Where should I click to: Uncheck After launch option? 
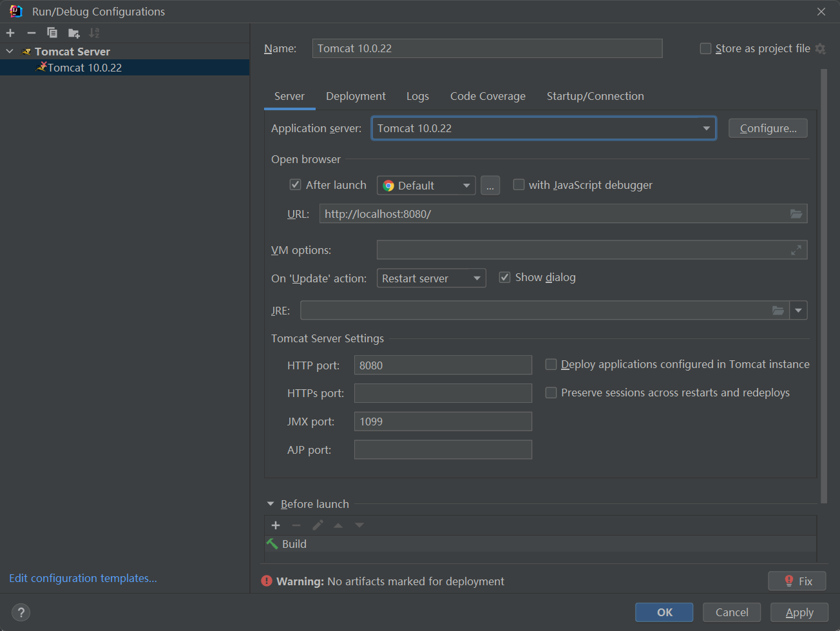(x=295, y=185)
